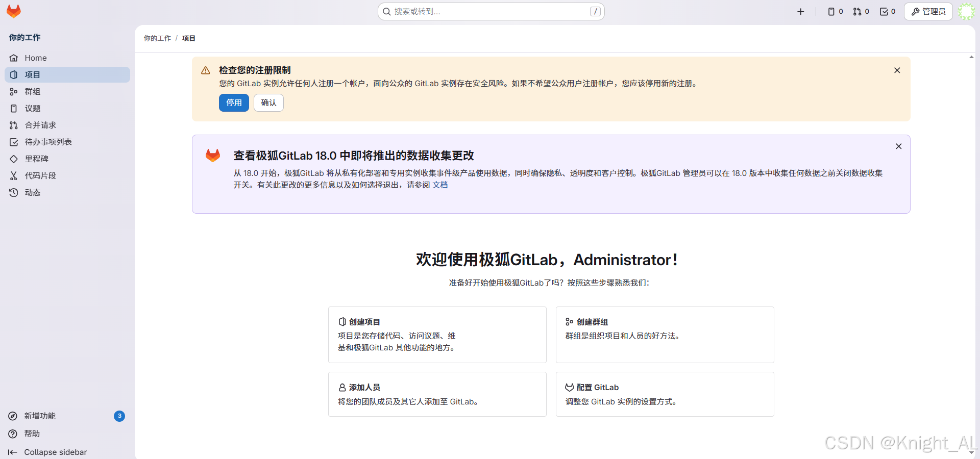Screen dimensions: 980x459
Task: Open the 帮助 help menu
Action: click(x=66, y=433)
